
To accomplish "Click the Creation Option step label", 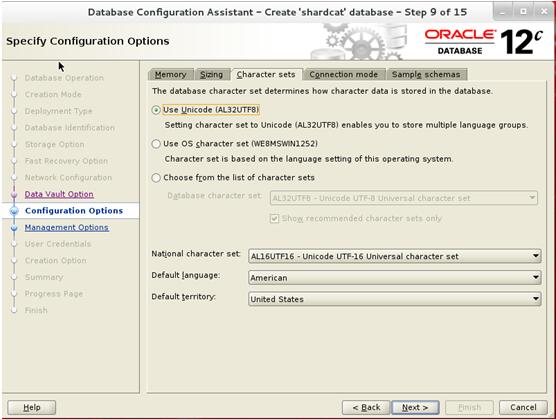I will point(56,261).
